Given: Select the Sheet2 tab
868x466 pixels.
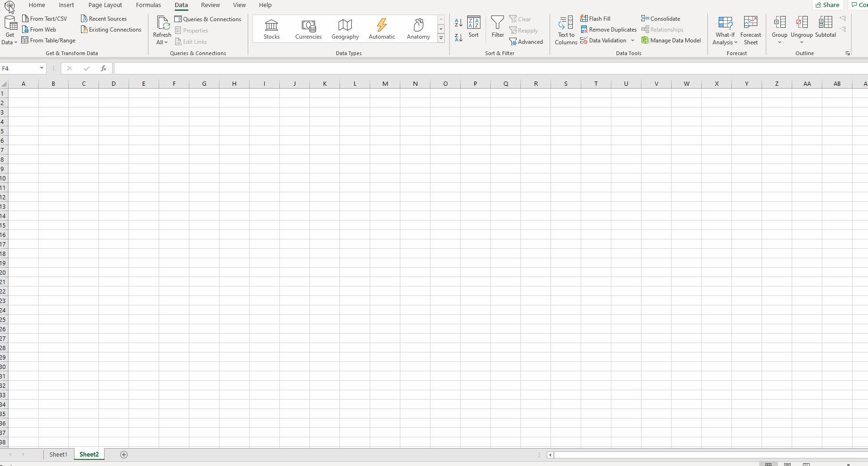Looking at the screenshot, I should point(89,455).
